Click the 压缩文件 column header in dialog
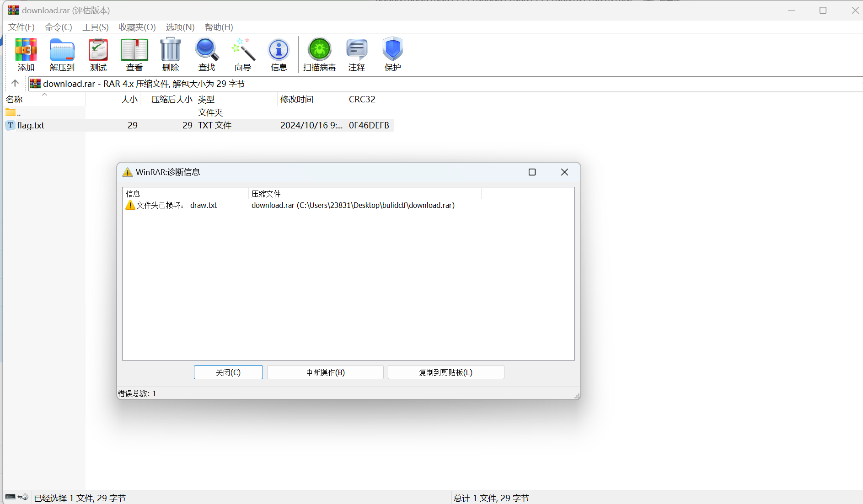 point(364,194)
